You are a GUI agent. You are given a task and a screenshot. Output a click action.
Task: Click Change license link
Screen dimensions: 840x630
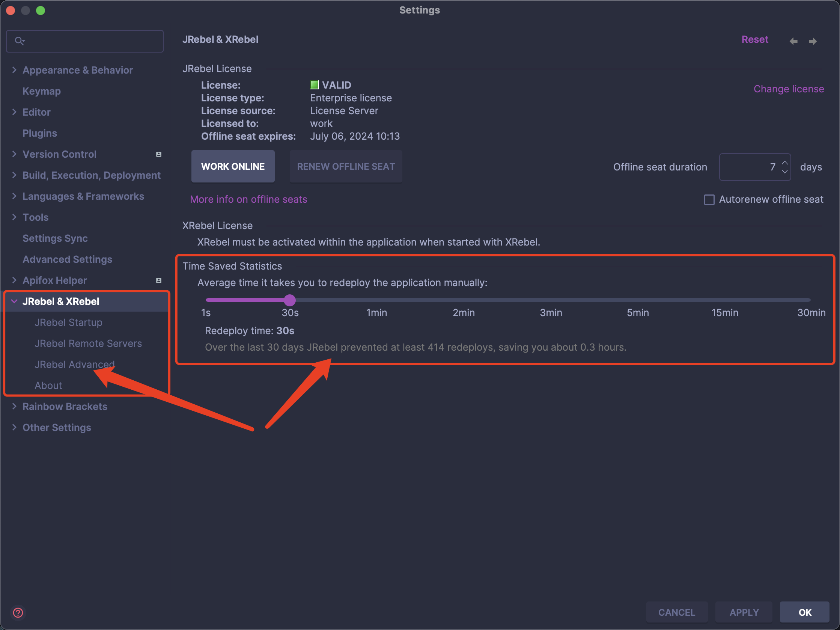coord(789,87)
